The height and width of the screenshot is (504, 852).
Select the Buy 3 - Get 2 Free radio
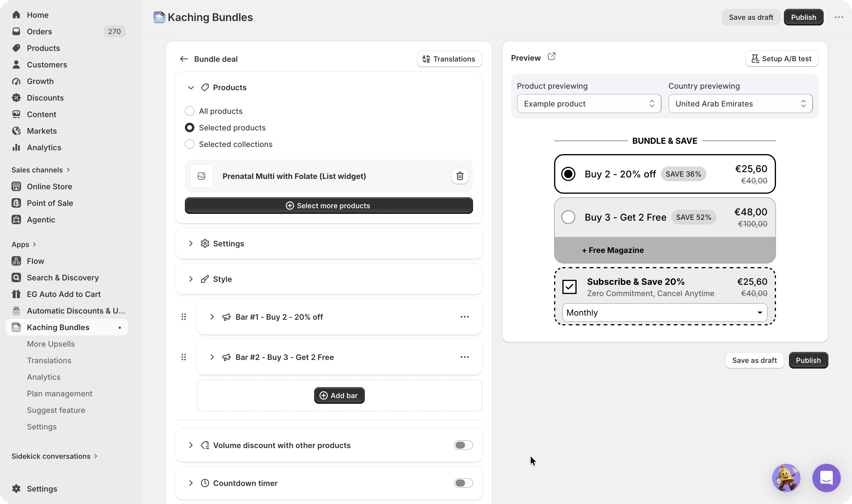[568, 217]
